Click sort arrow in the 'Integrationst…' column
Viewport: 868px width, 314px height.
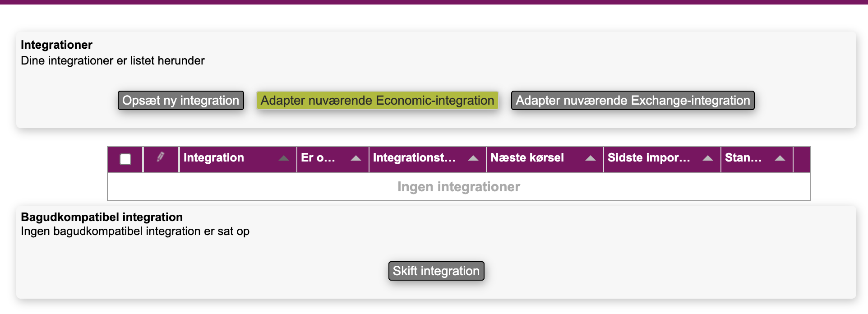(x=473, y=158)
